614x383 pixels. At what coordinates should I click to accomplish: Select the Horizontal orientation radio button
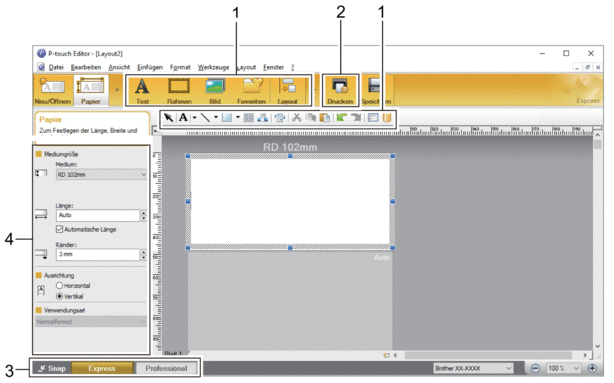[x=60, y=285]
